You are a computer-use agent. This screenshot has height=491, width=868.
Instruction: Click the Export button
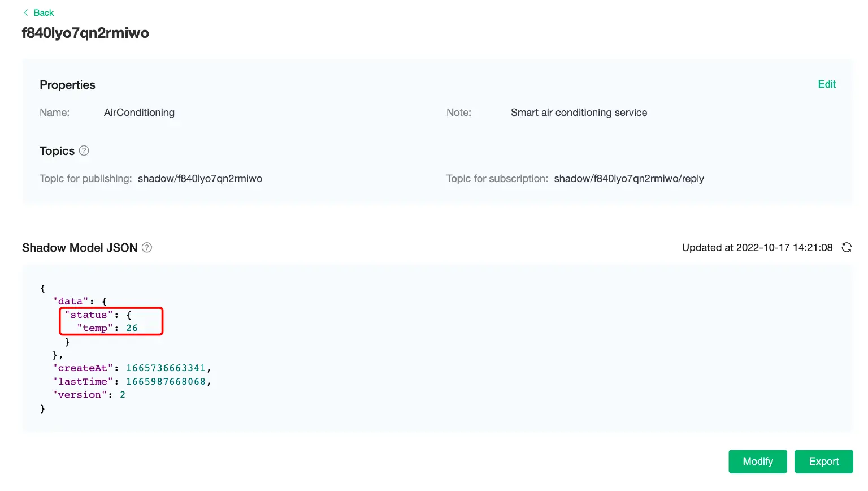point(824,462)
